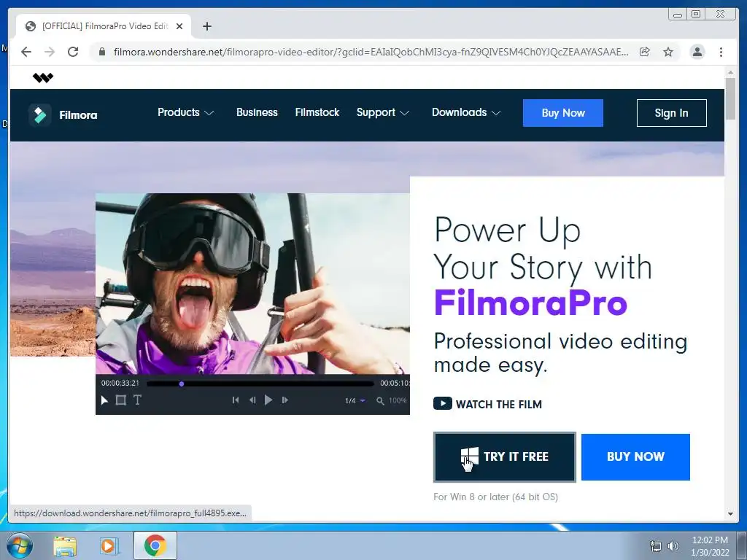This screenshot has height=560, width=747.
Task: Click the scrollbar up arrow
Action: (730, 72)
